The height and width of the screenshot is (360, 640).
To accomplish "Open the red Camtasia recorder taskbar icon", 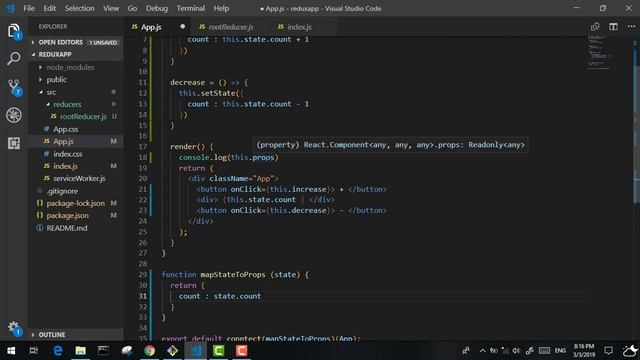I will point(241,351).
